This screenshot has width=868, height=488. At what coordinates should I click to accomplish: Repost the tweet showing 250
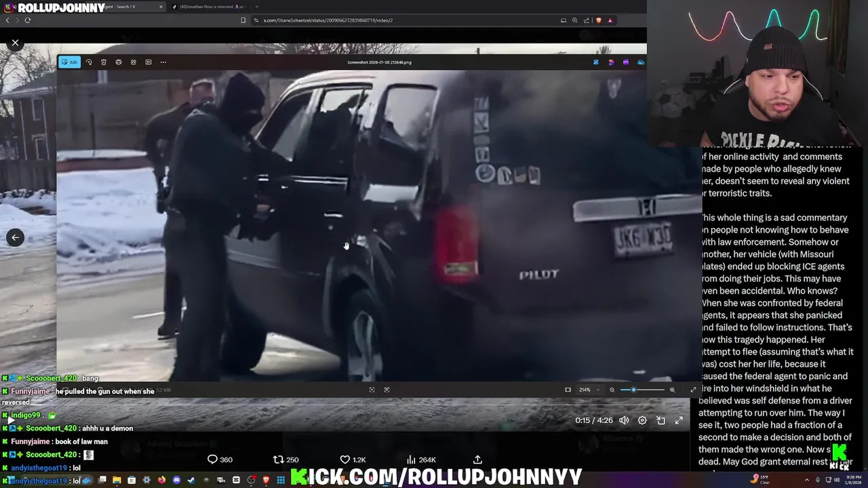point(285,460)
